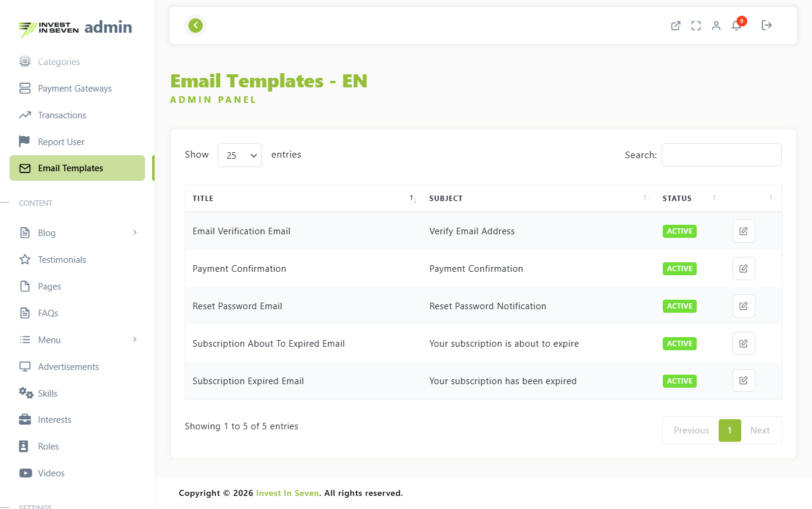The width and height of the screenshot is (812, 509).
Task: Open the external link icon in header
Action: pos(676,26)
